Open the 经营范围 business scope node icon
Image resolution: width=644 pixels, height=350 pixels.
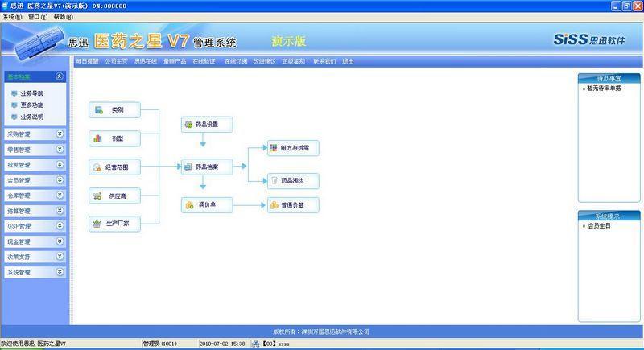(x=97, y=167)
